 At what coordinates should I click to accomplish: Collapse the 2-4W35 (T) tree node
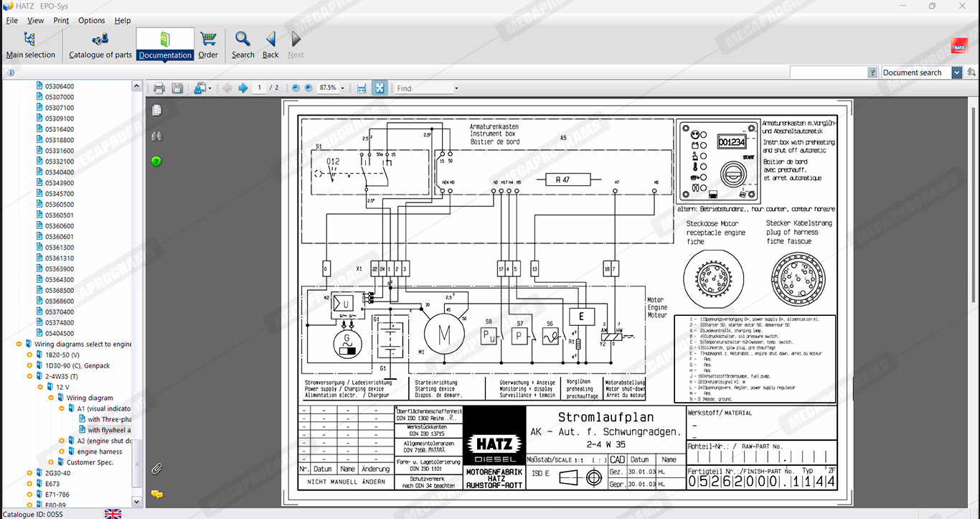[x=29, y=376]
